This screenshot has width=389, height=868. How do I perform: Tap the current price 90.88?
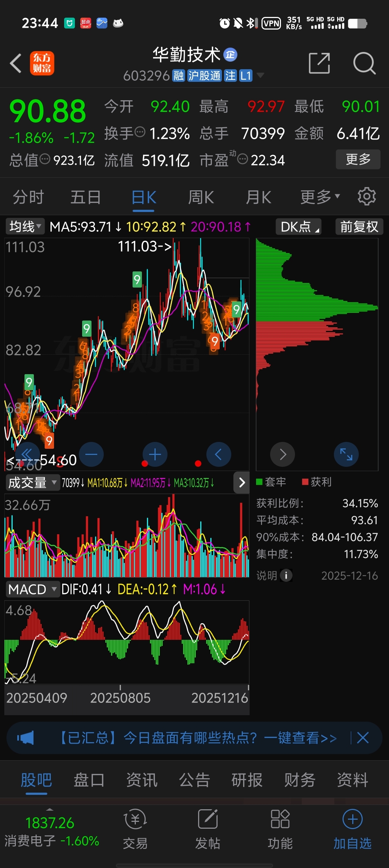coord(48,111)
